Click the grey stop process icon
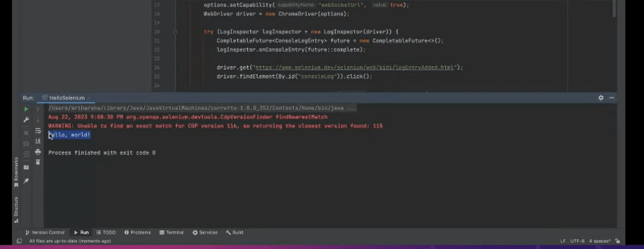644x249 pixels. 26,133
